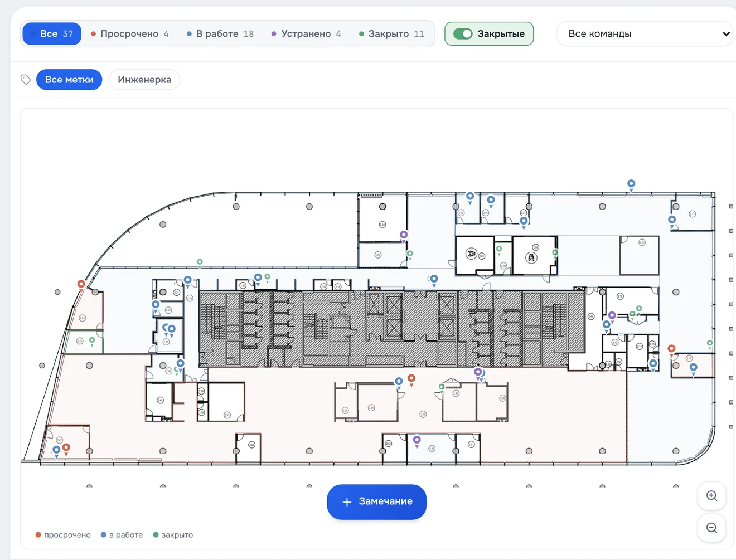The width and height of the screenshot is (736, 560).
Task: Filter by the Инженерка tag
Action: pos(144,80)
